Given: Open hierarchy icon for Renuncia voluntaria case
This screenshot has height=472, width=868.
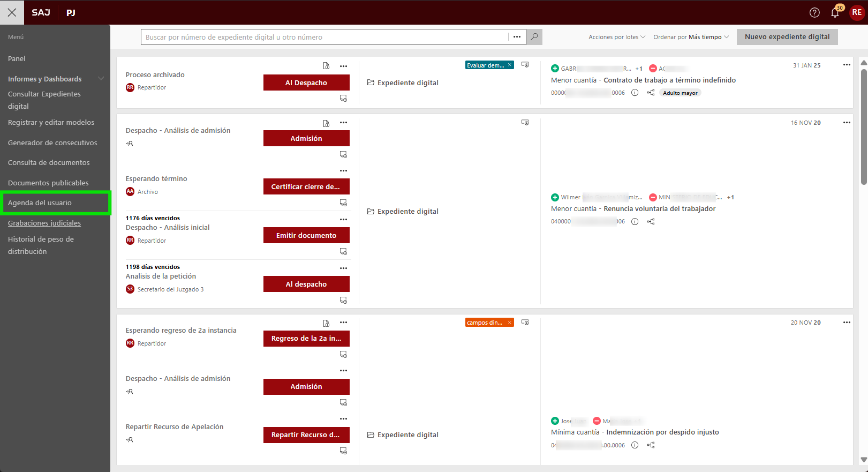Looking at the screenshot, I should pyautogui.click(x=651, y=221).
